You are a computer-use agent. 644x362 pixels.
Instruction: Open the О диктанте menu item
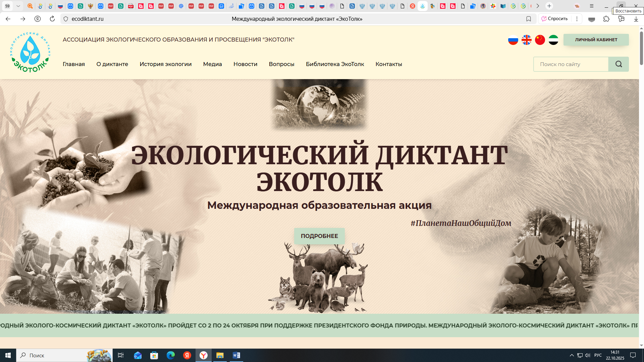tap(112, 64)
